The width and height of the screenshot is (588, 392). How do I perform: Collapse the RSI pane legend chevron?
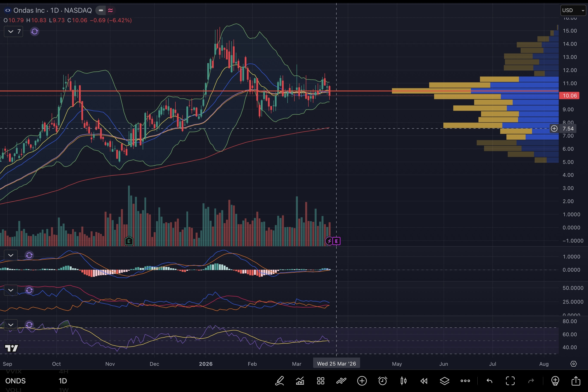click(x=11, y=325)
